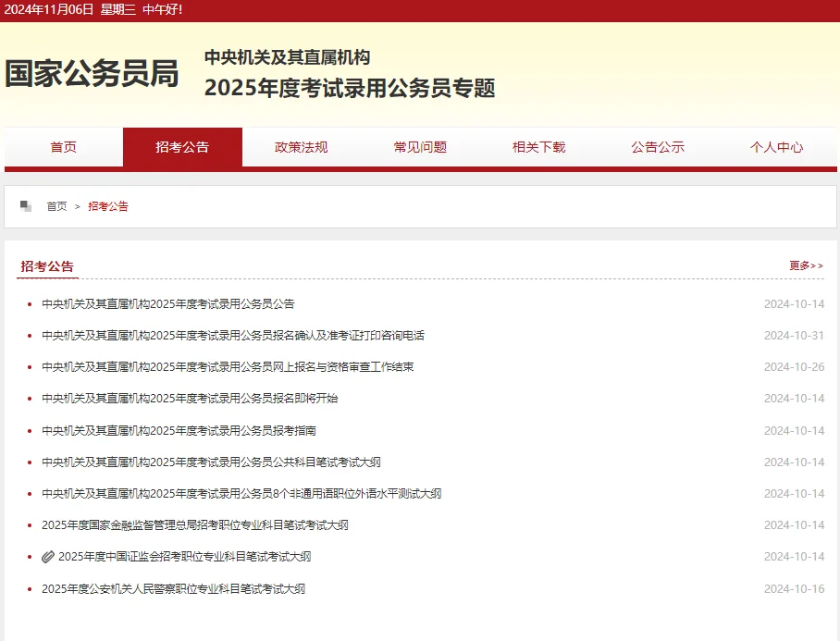The width and height of the screenshot is (840, 641).
Task: Click the 2024-10-26 date entry
Action: (x=794, y=367)
